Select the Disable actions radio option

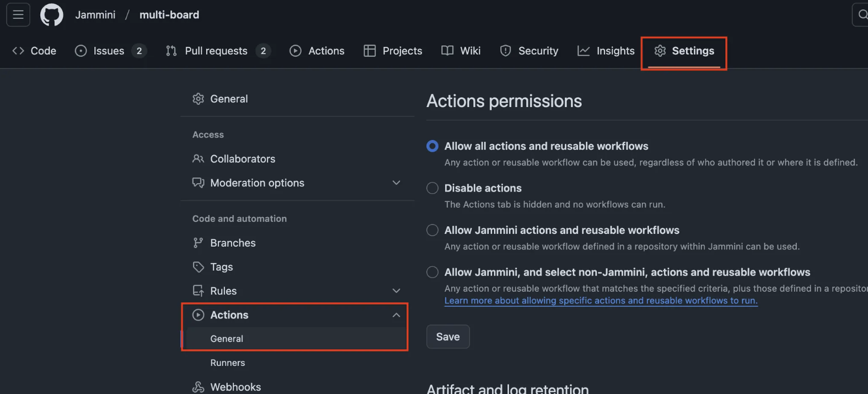tap(432, 188)
